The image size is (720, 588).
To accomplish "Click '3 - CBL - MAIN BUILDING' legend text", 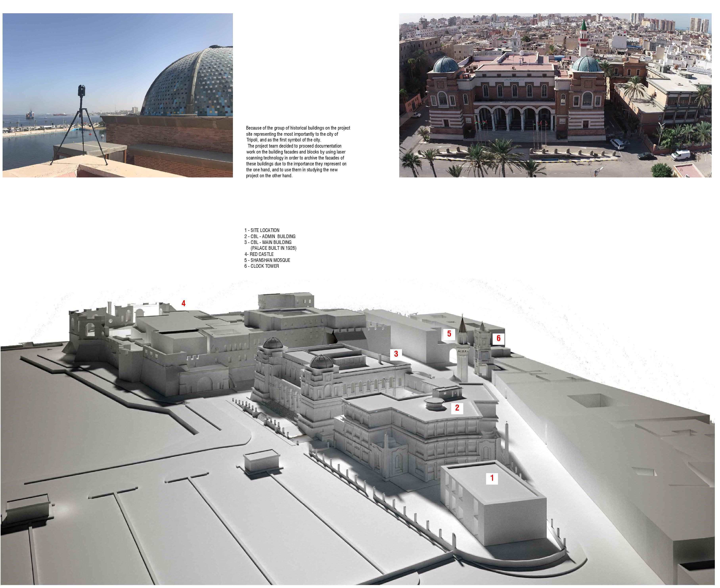I will click(268, 242).
